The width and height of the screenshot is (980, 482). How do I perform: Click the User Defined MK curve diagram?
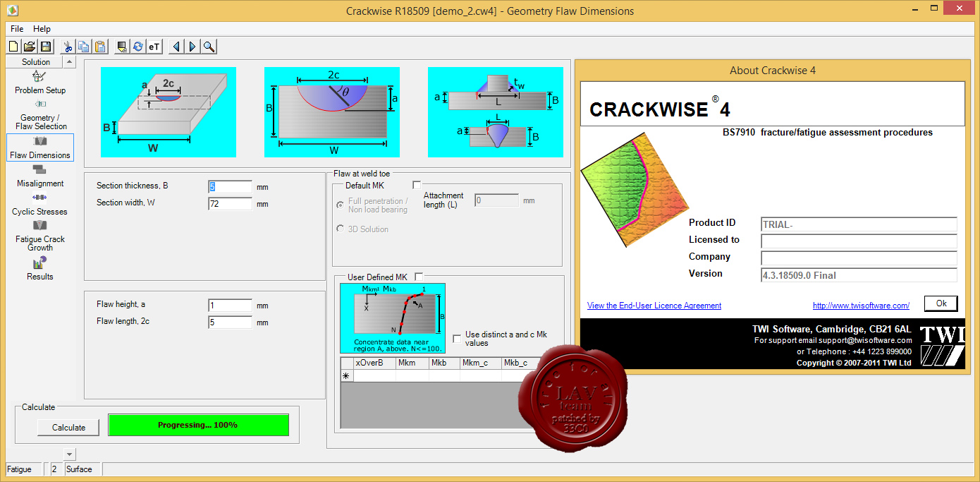click(x=393, y=318)
